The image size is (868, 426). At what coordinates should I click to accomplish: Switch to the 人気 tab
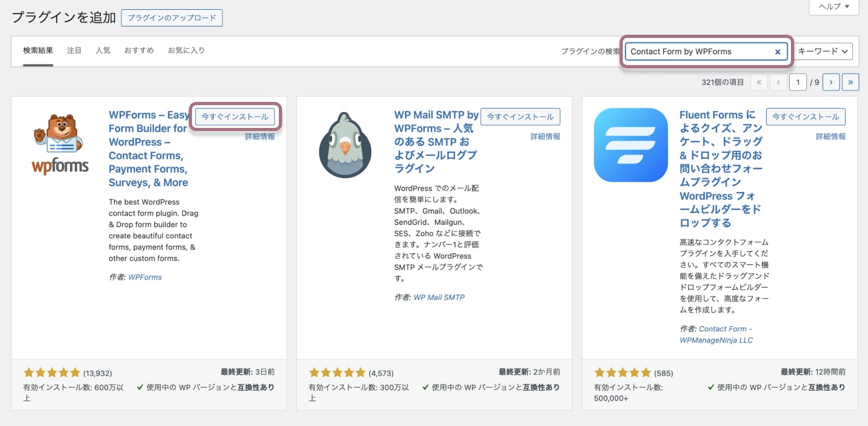(103, 50)
